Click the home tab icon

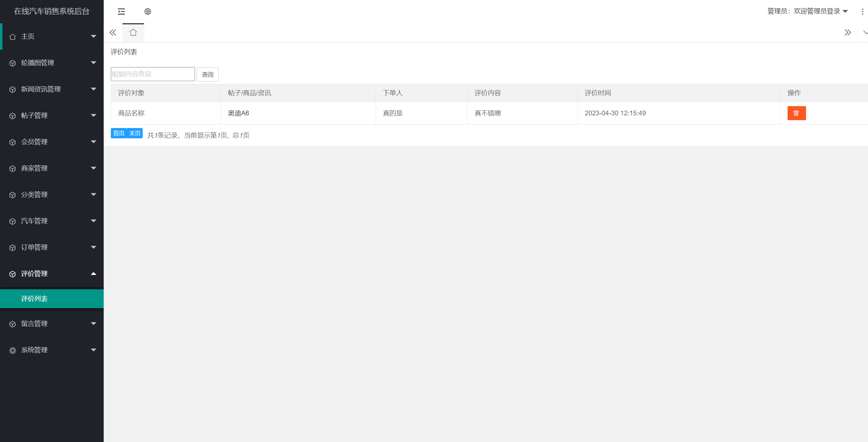pyautogui.click(x=133, y=33)
